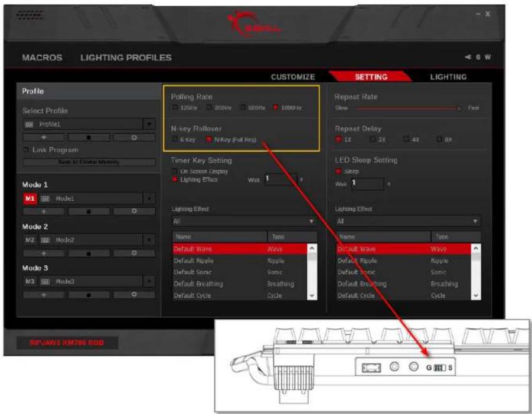The width and height of the screenshot is (532, 414).
Task: Open the Profile1 dropdown arrow
Action: [149, 124]
